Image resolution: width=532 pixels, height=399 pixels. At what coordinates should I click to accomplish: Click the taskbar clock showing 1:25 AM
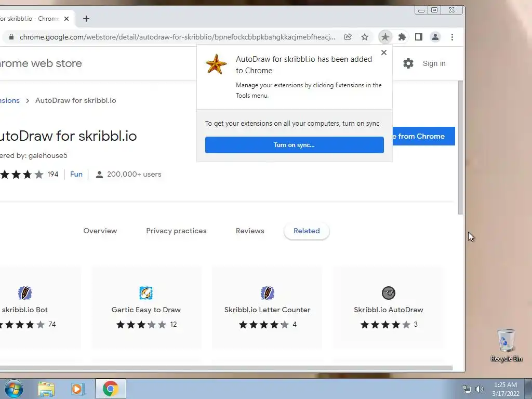tap(506, 389)
